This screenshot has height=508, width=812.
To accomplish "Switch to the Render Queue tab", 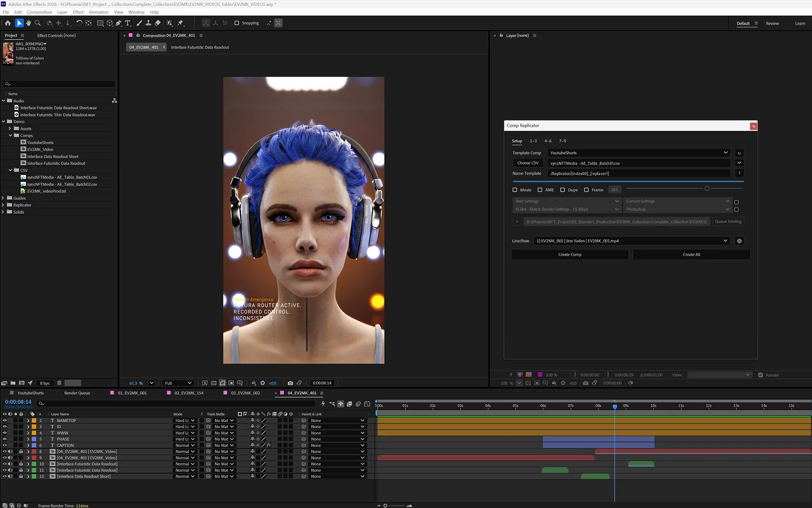I will 77,393.
